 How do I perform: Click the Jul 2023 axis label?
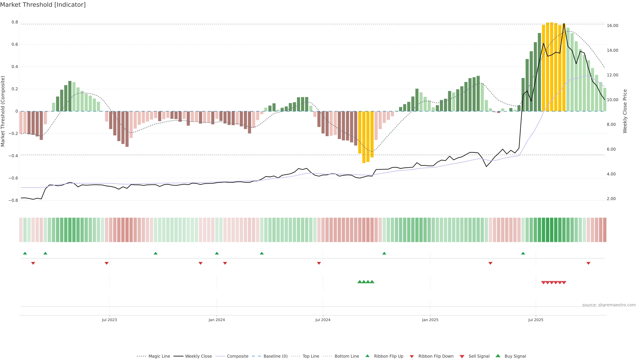point(109,320)
